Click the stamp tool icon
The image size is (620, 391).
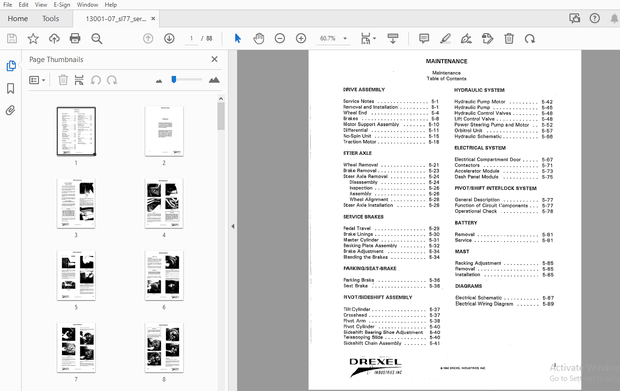pyautogui.click(x=488, y=38)
